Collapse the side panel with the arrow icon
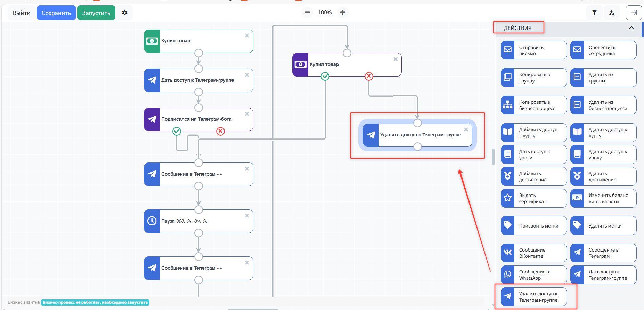The image size is (644, 310). coord(634,13)
